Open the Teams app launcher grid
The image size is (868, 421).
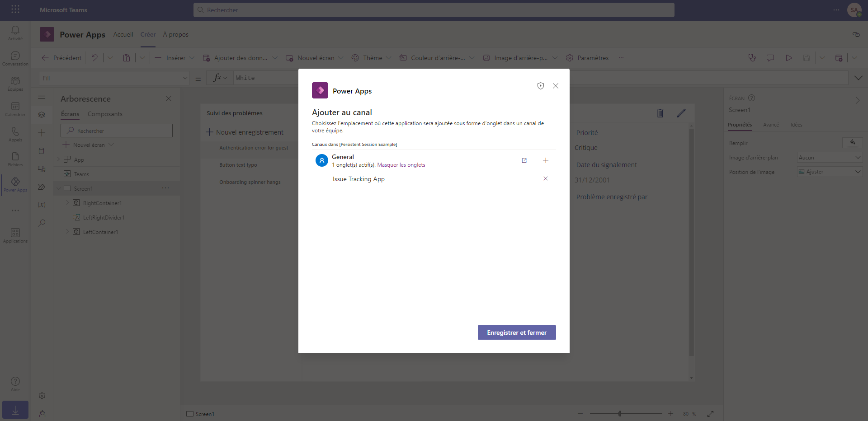tap(15, 9)
